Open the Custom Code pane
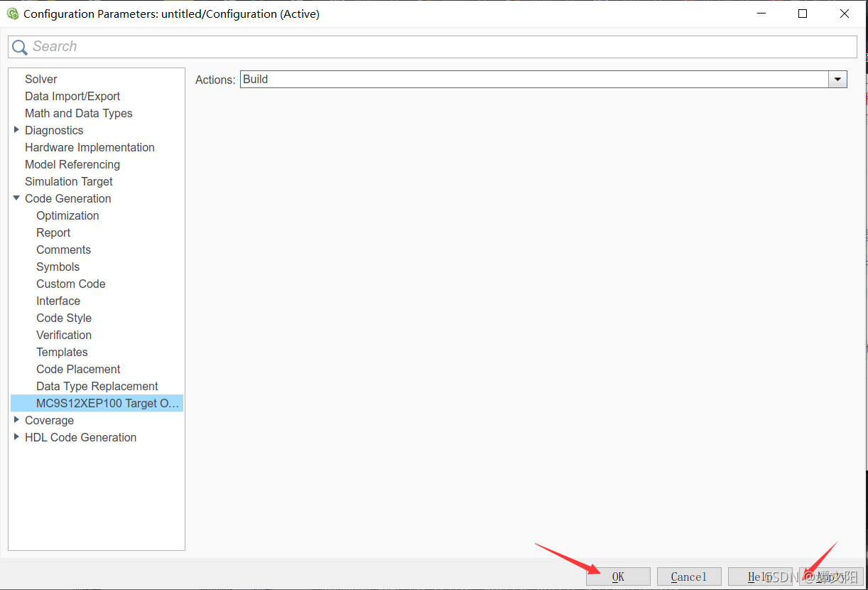The width and height of the screenshot is (868, 590). [x=71, y=284]
